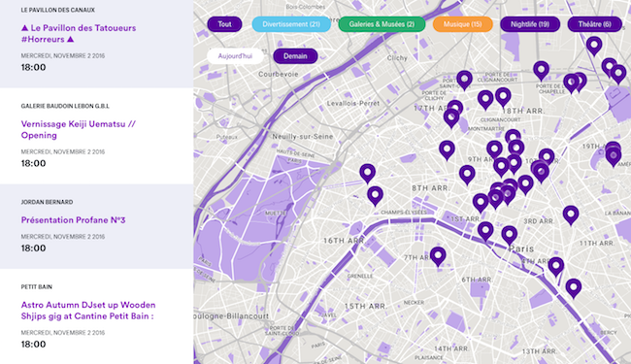Select the map pin in 7th arrondissement
The width and height of the screenshot is (631, 364).
tap(438, 255)
